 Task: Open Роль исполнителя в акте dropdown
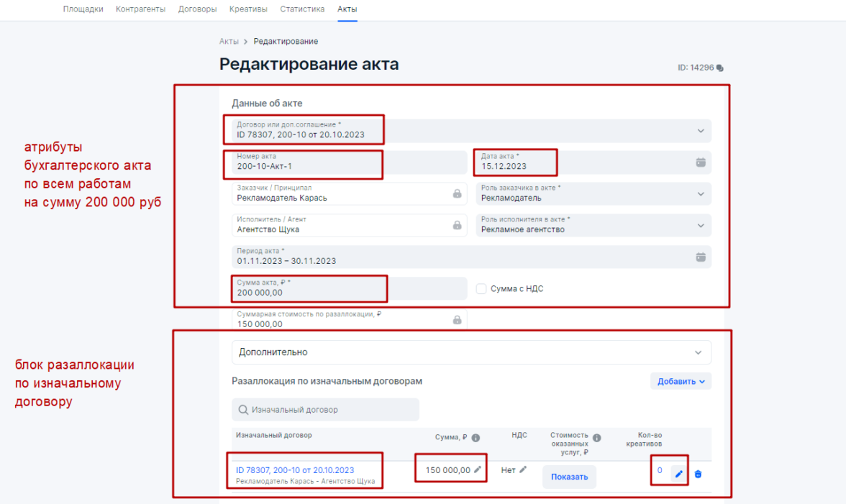(x=593, y=225)
